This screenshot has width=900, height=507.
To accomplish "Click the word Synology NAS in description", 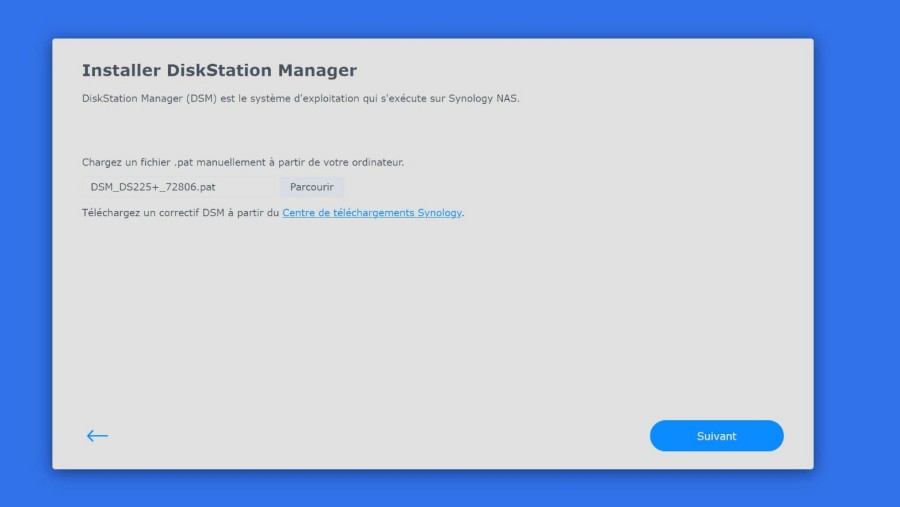I will pos(483,99).
